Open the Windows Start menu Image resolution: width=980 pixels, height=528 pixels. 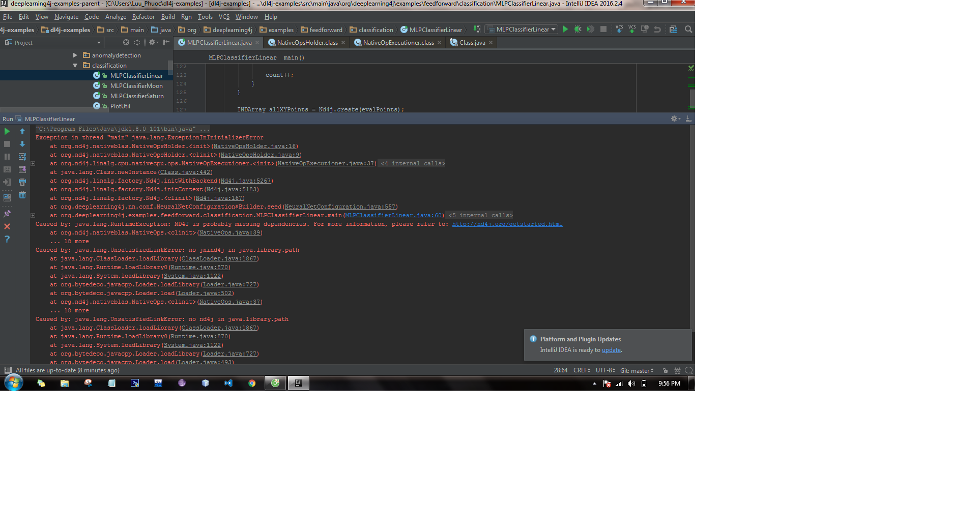(x=14, y=383)
